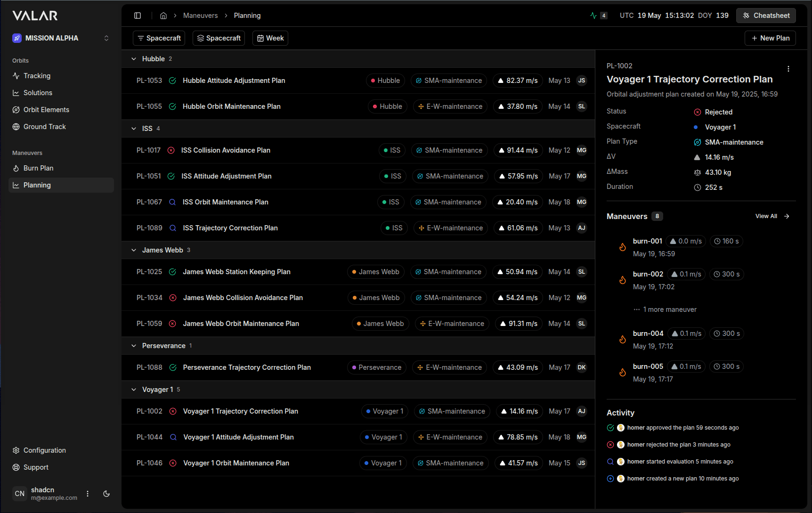812x513 pixels.
Task: Collapse the Hubble spacecraft group
Action: pyautogui.click(x=134, y=59)
